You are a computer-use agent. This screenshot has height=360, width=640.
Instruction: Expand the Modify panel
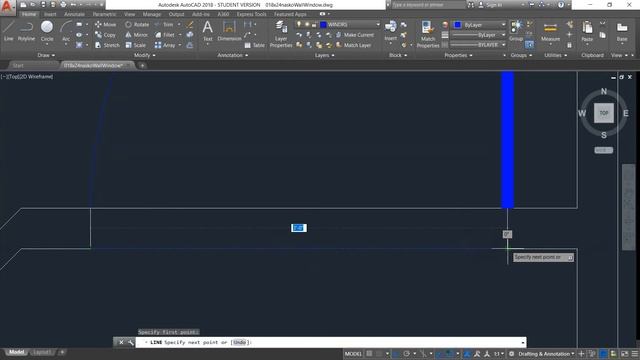[144, 55]
